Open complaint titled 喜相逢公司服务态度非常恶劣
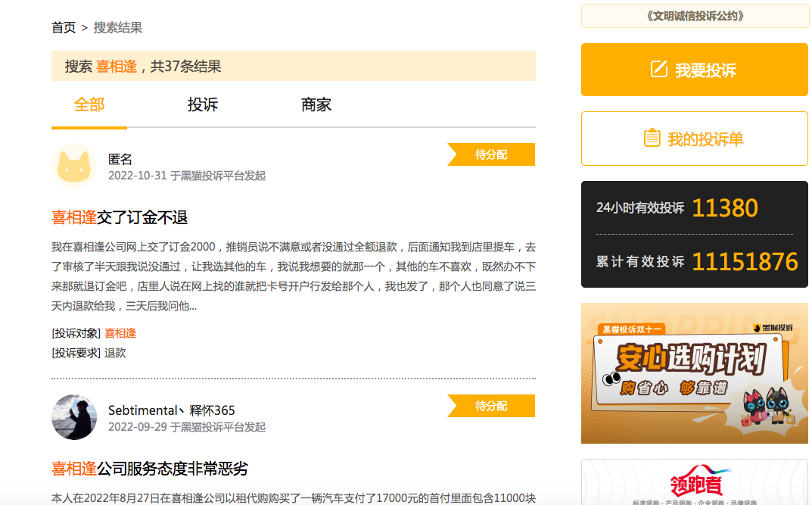Viewport: 812px width, 505px height. pyautogui.click(x=150, y=469)
